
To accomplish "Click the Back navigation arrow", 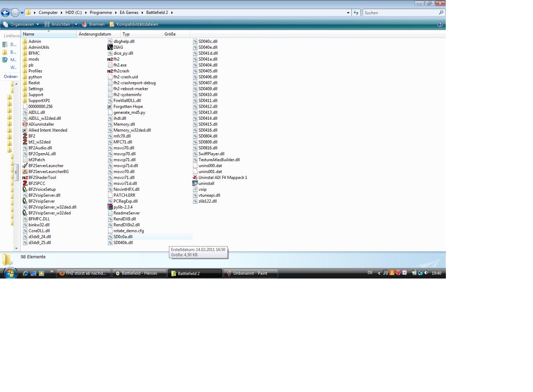I will click(x=5, y=13).
